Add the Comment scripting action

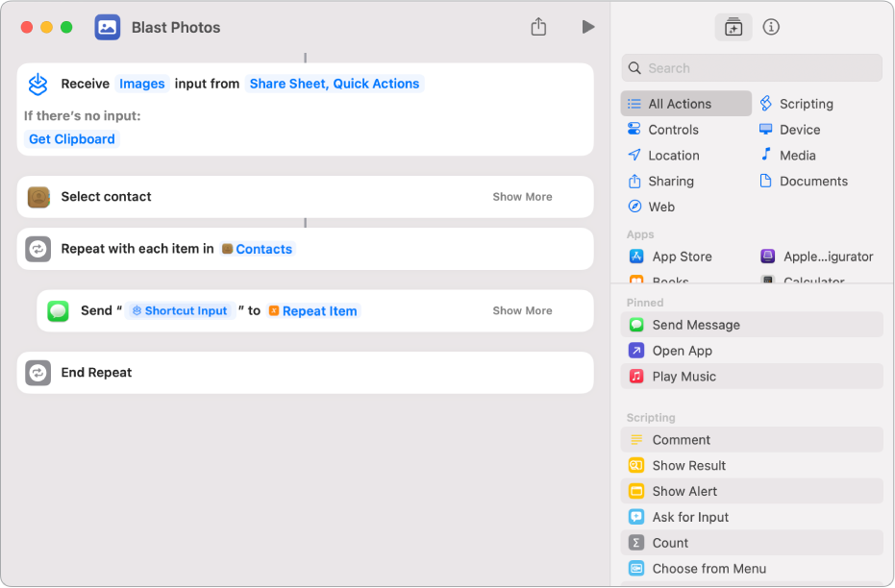pos(752,440)
